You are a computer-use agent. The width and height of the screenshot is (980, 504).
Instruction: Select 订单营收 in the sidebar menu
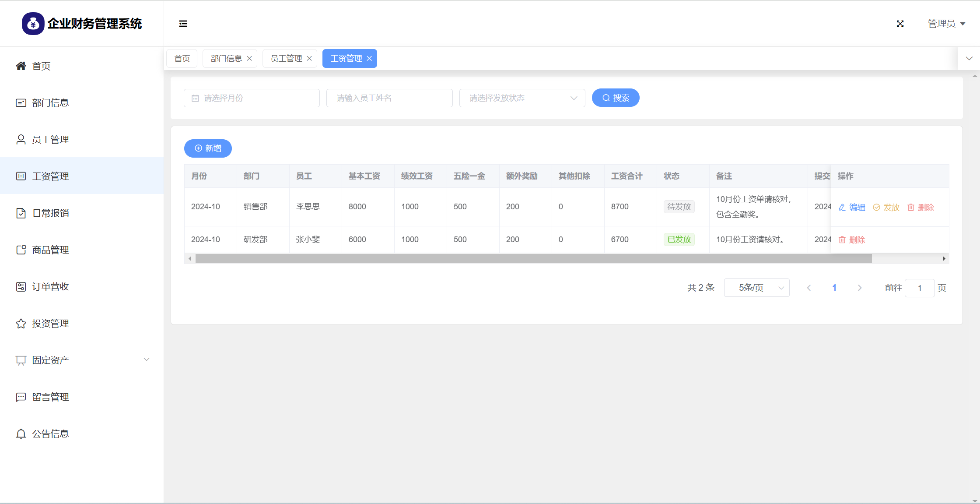pos(50,287)
